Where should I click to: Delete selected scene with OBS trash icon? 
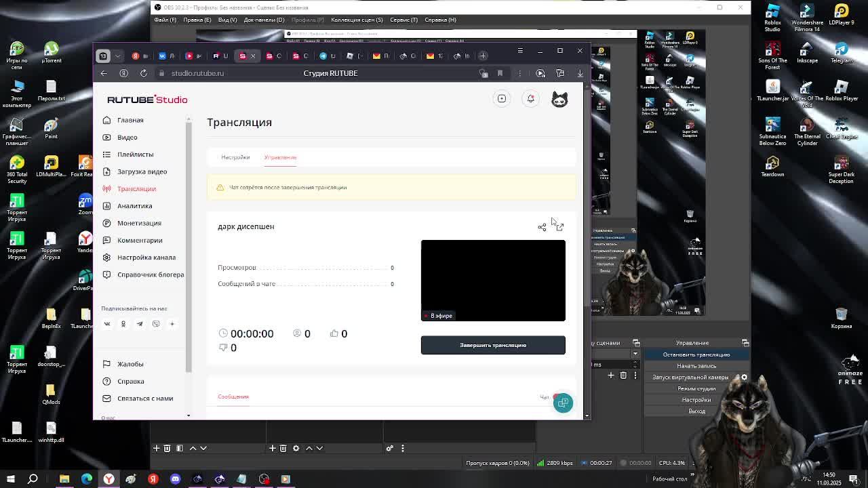click(167, 448)
